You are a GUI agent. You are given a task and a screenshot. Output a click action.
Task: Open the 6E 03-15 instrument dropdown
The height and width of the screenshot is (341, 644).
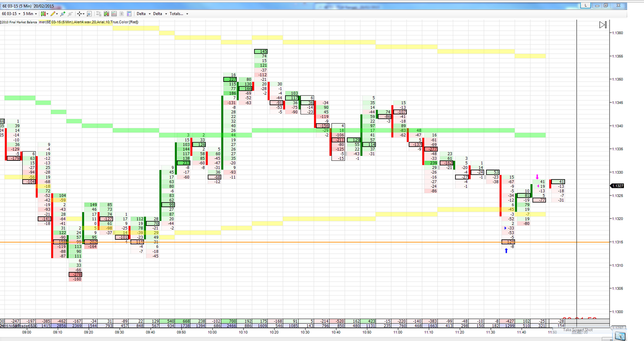pos(11,14)
